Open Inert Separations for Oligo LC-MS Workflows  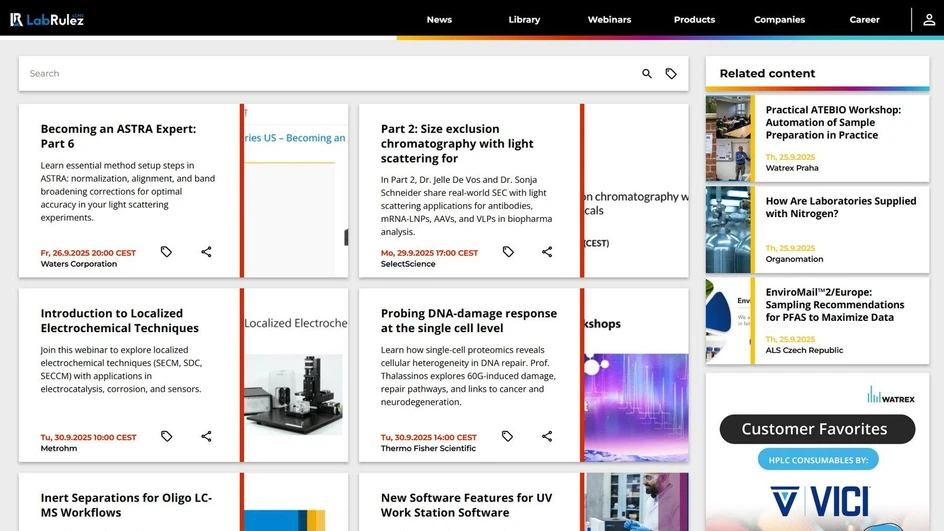point(126,505)
